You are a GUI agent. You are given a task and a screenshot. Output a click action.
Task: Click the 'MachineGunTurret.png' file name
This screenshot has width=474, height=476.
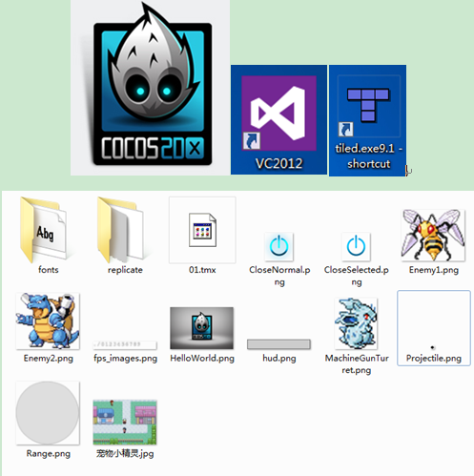357,364
